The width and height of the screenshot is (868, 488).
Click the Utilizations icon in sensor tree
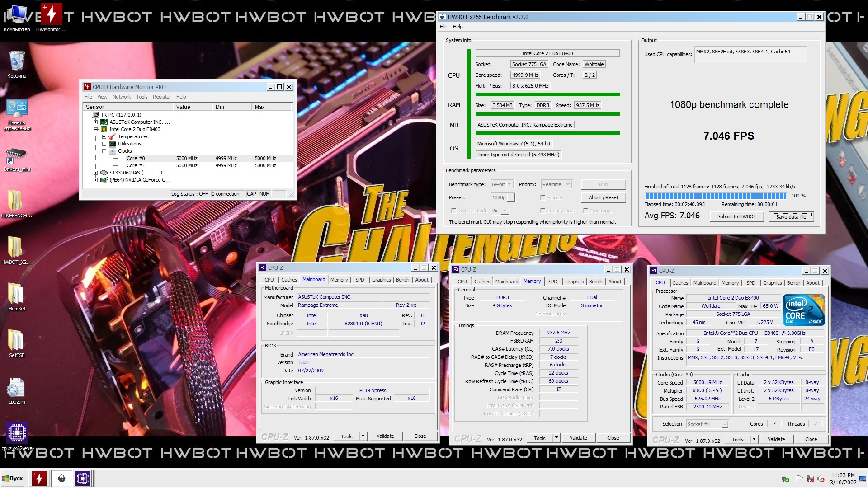click(x=113, y=144)
